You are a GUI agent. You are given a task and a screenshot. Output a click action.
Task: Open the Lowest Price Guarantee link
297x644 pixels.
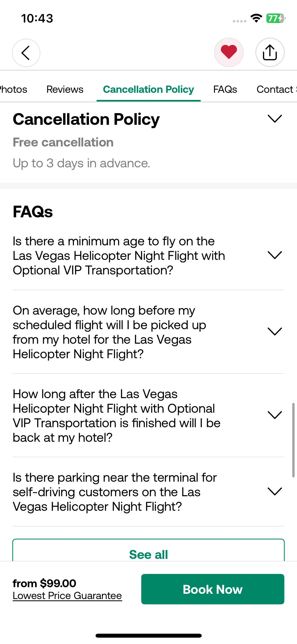[x=67, y=596]
